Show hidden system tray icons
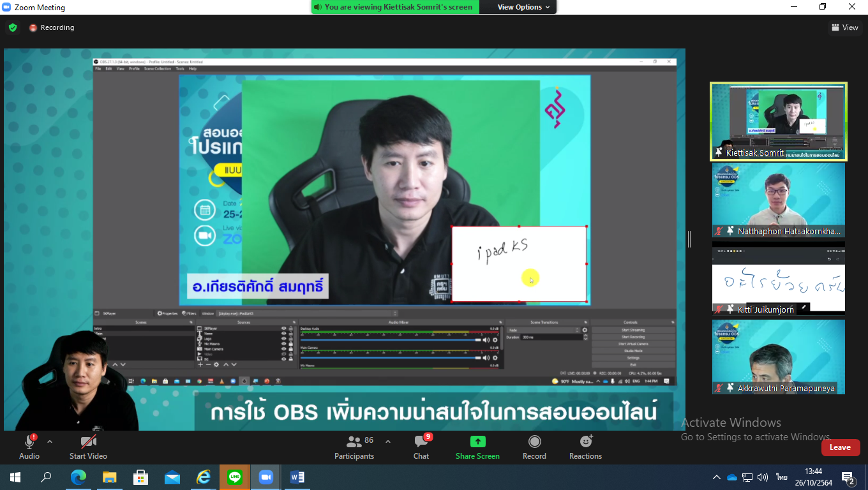Image resolution: width=868 pixels, height=490 pixels. tap(717, 477)
